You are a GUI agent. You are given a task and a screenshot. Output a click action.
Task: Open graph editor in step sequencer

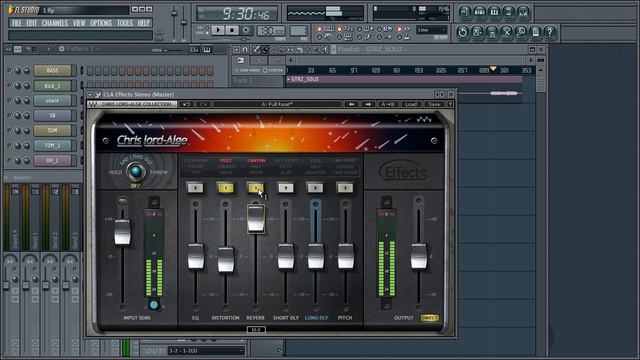(194, 49)
